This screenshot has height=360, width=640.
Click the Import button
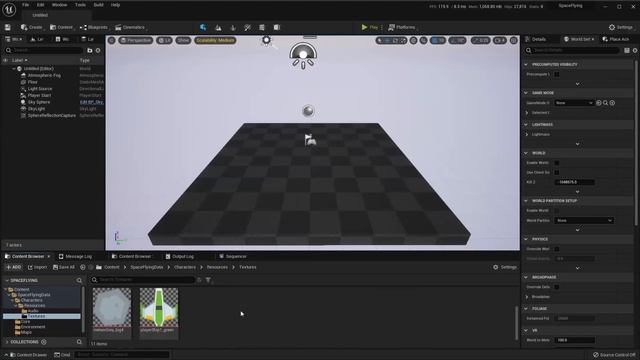(37, 267)
